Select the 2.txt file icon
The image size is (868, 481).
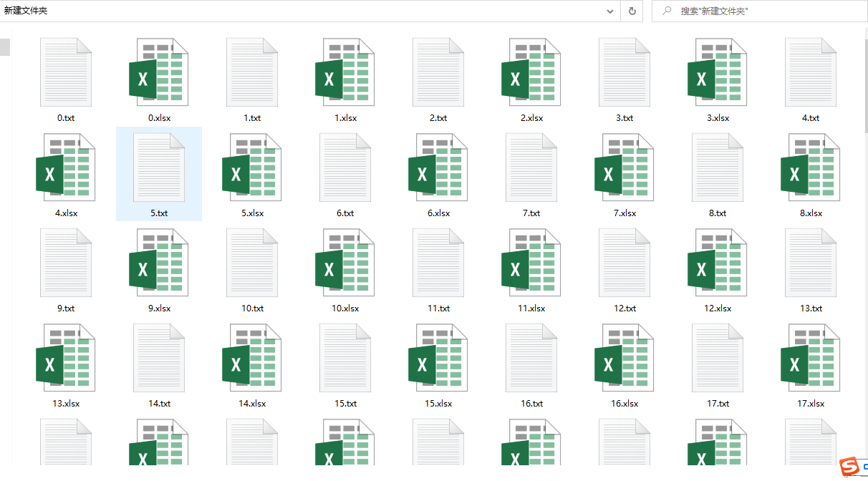[x=438, y=71]
